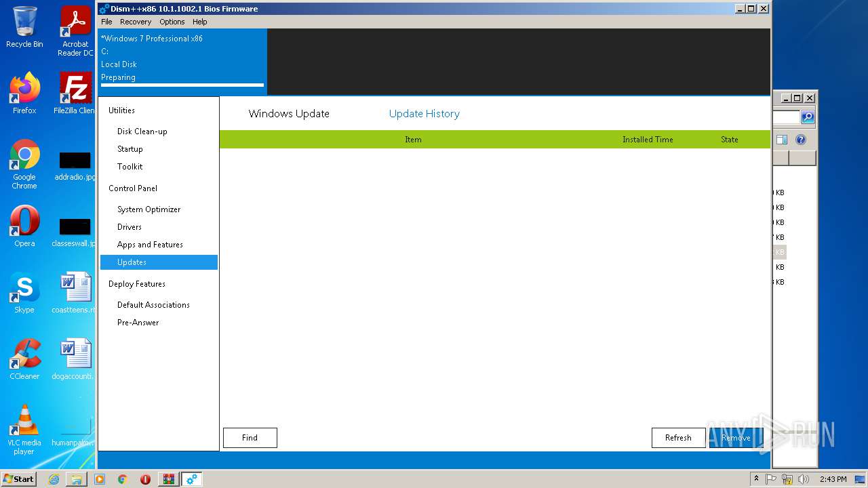
Task: Open the Google Chrome desktop shortcut
Action: 24,165
